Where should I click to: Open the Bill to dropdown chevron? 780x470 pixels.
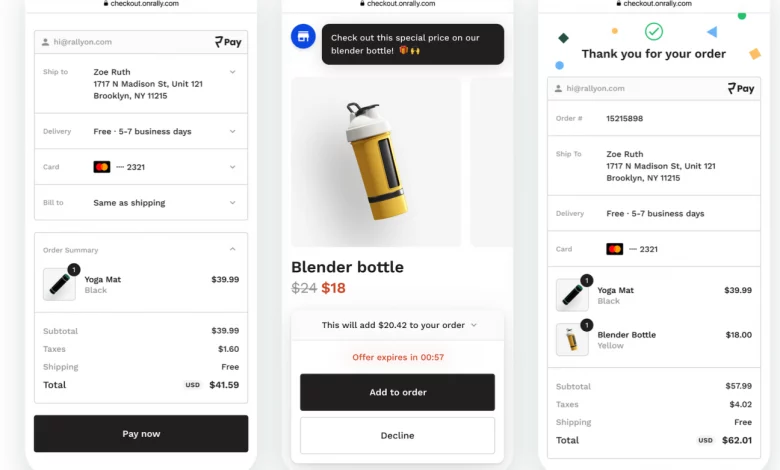coord(232,203)
